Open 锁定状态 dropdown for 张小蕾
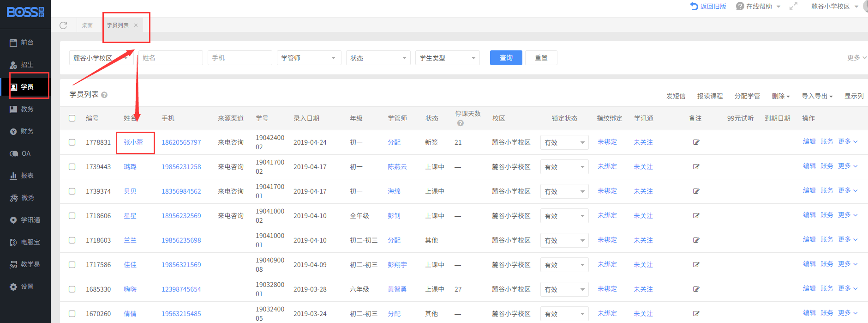Viewport: 868px width, 323px height. click(x=564, y=142)
